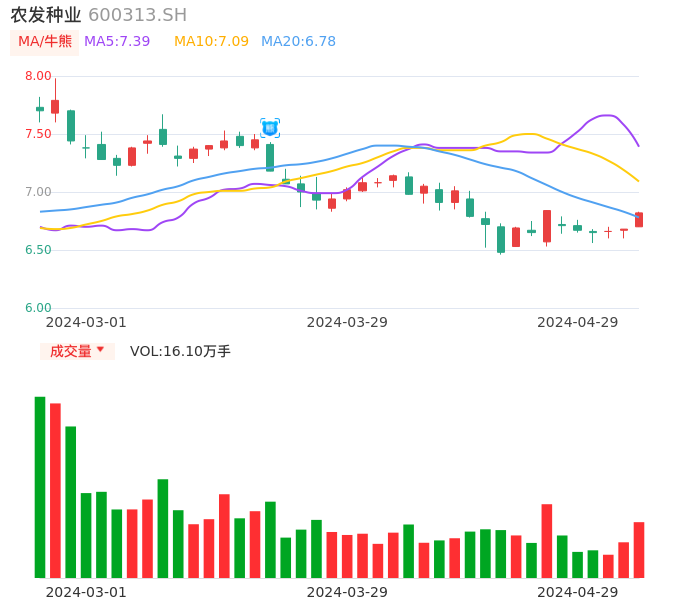Toggle the MA/牛熊 indicator button
The height and width of the screenshot is (606, 686).
click(45, 42)
